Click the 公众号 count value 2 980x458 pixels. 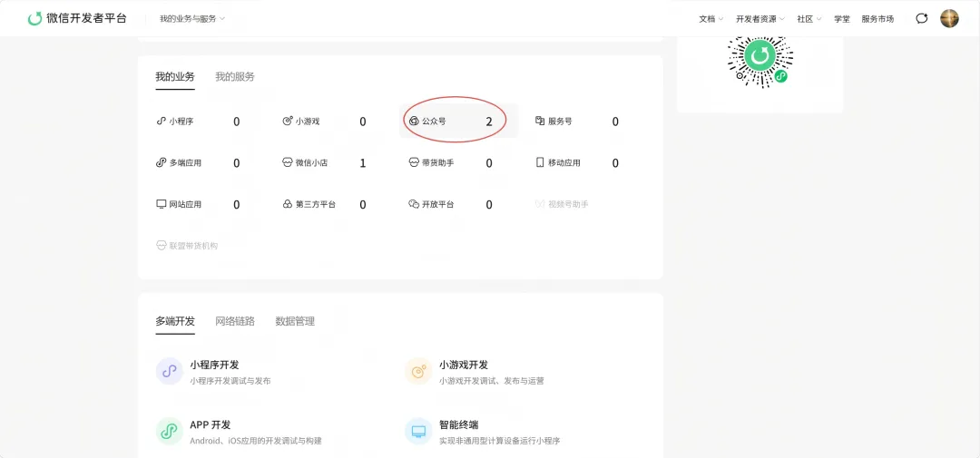(x=489, y=122)
